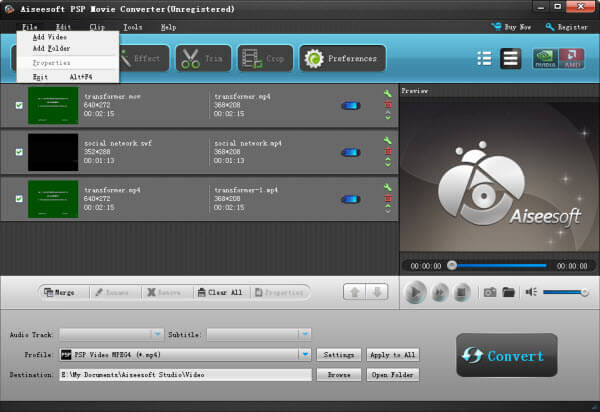
Task: Open the Help menu
Action: 168,27
